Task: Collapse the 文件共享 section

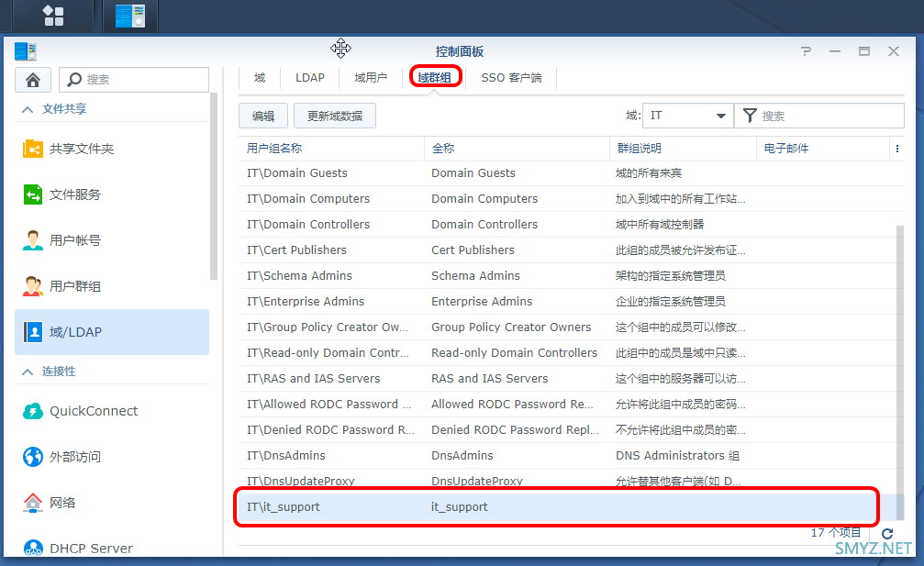Action: (x=28, y=109)
